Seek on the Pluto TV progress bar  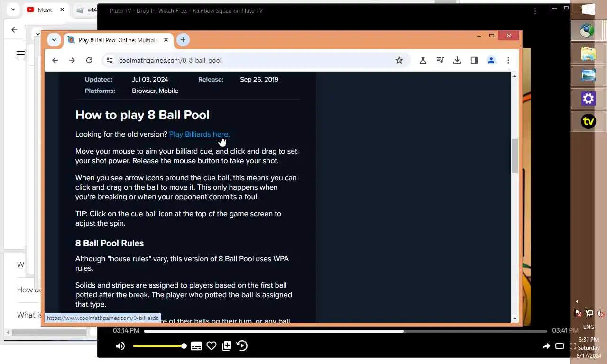click(x=345, y=331)
